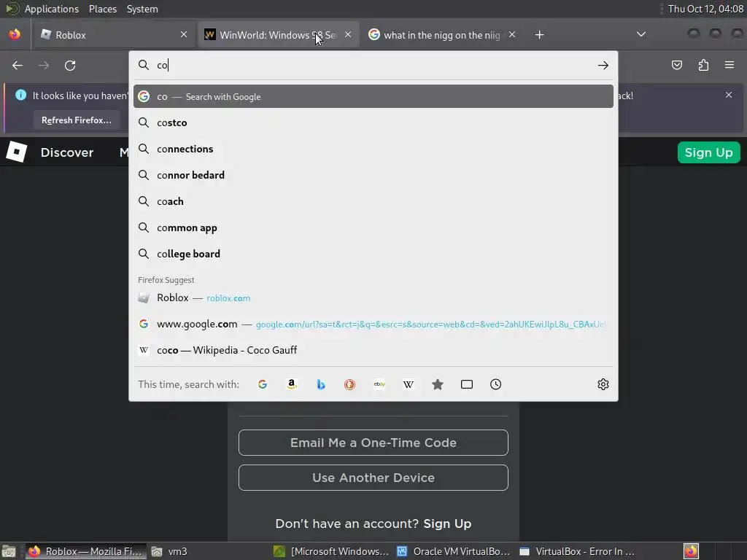Click the Refresh Firefox button

click(x=76, y=120)
